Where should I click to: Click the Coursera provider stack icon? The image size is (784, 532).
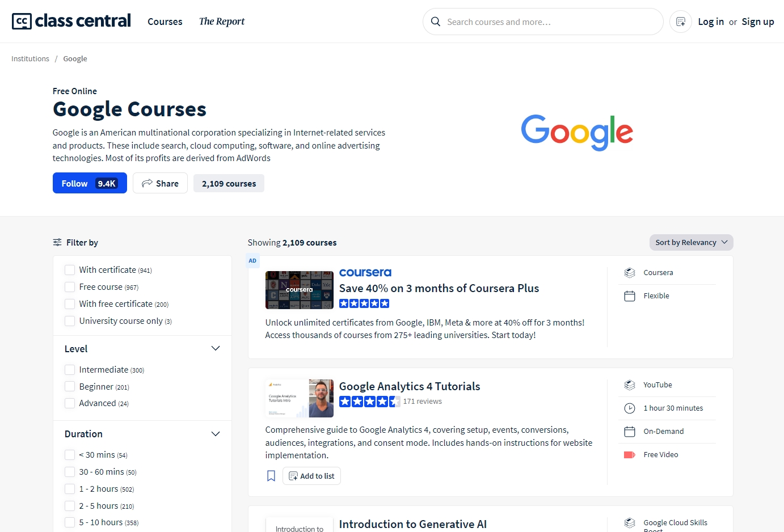630,273
